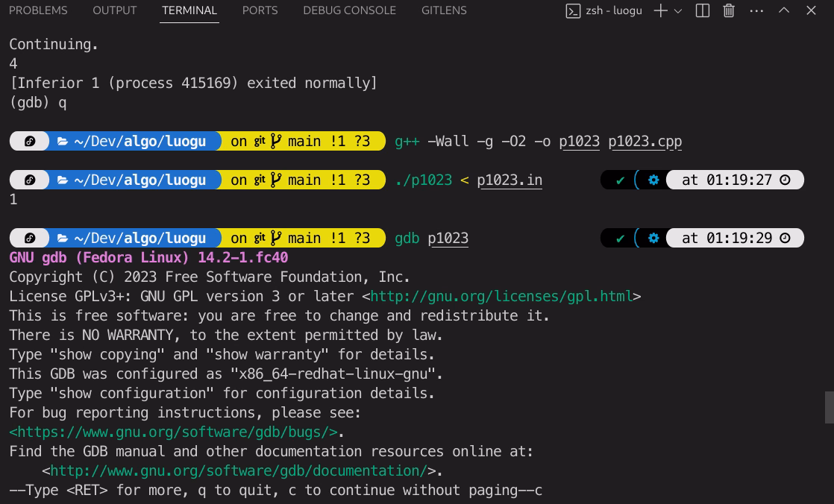Open a new terminal with plus icon
The width and height of the screenshot is (834, 504).
pos(660,10)
